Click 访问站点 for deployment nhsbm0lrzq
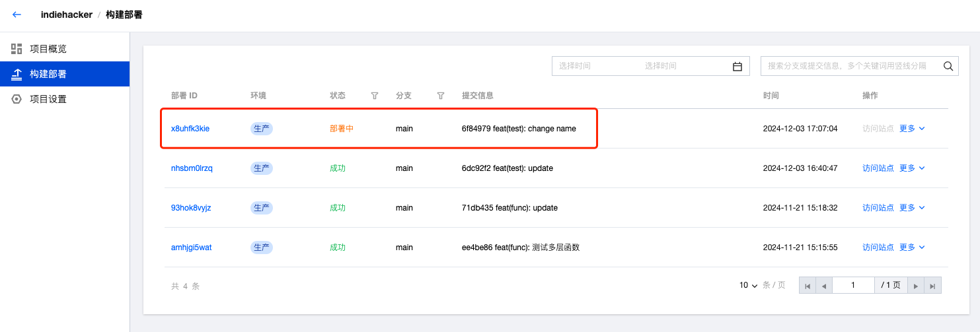 (x=878, y=168)
